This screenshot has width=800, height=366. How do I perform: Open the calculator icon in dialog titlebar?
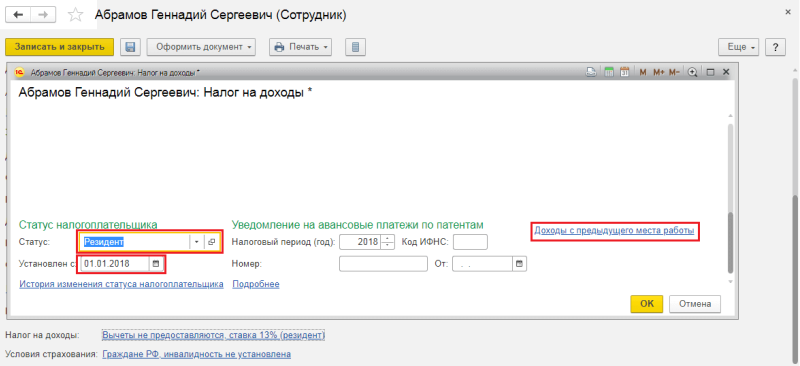point(609,72)
